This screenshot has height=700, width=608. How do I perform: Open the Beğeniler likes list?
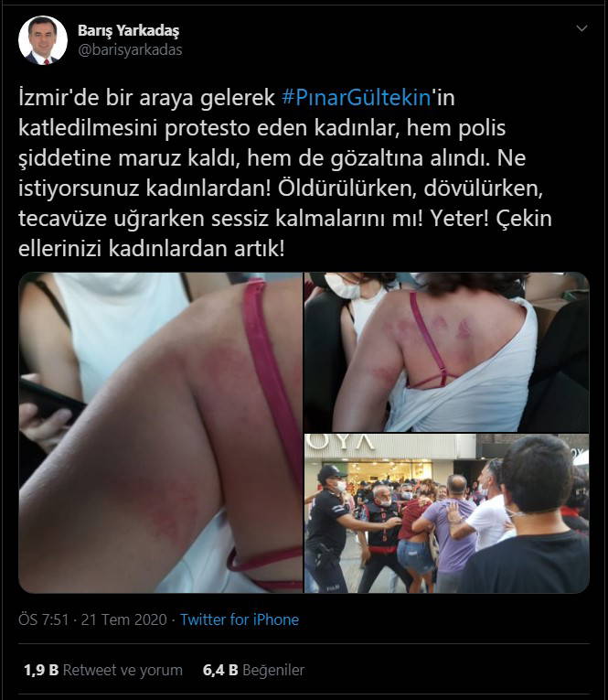coord(273,670)
